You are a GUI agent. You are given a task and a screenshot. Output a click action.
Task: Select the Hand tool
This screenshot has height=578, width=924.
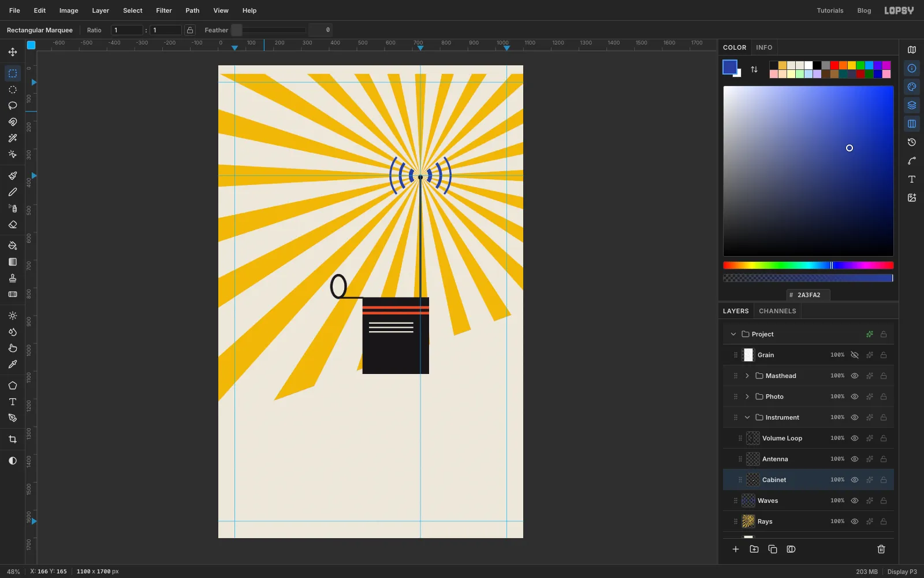(x=13, y=348)
